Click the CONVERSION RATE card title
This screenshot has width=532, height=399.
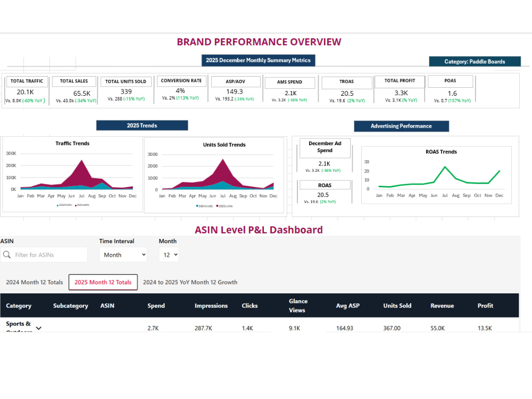click(x=181, y=81)
